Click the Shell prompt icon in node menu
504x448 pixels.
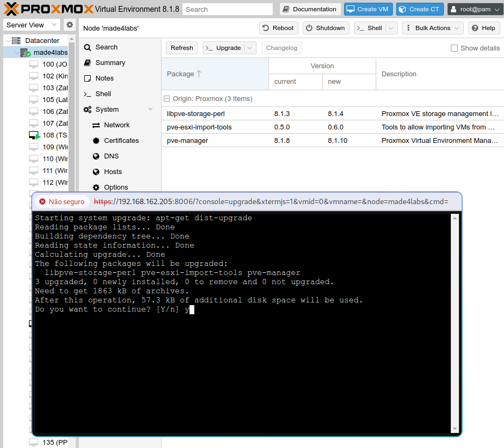(87, 94)
